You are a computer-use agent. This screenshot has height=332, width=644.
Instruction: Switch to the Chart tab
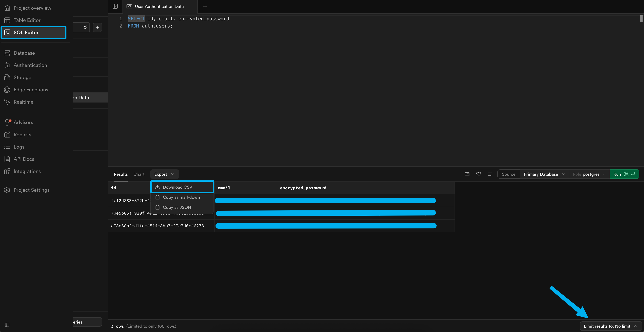(x=139, y=174)
